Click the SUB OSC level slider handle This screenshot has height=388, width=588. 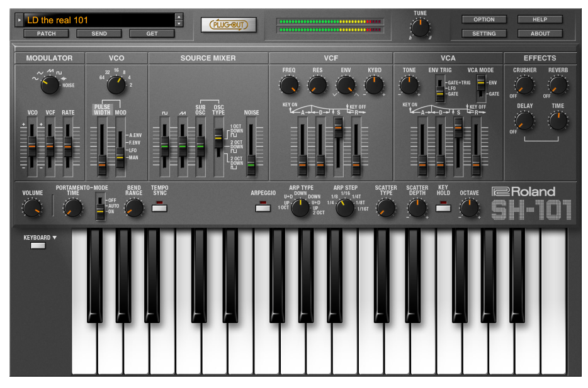(200, 147)
